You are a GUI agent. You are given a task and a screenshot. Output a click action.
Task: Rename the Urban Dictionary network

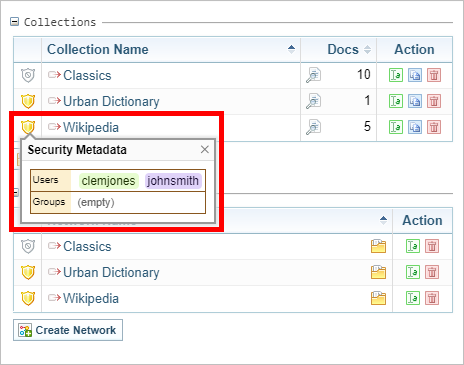click(413, 272)
